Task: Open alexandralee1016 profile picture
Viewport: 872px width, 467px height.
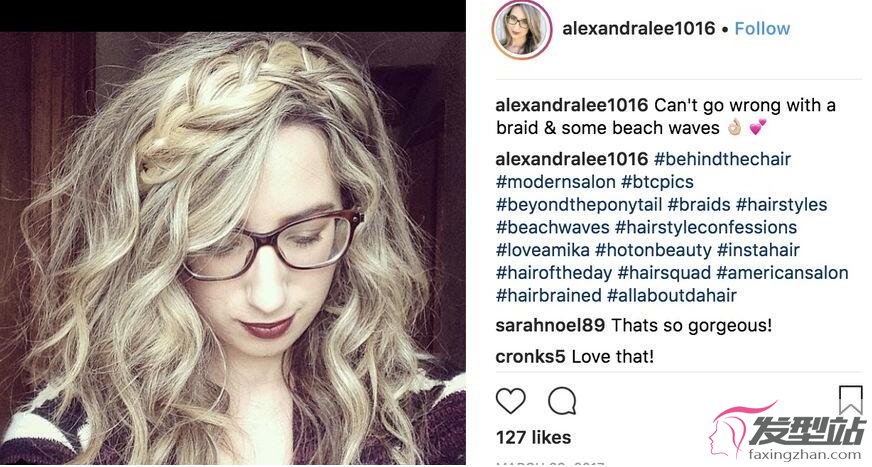Action: coord(522,29)
